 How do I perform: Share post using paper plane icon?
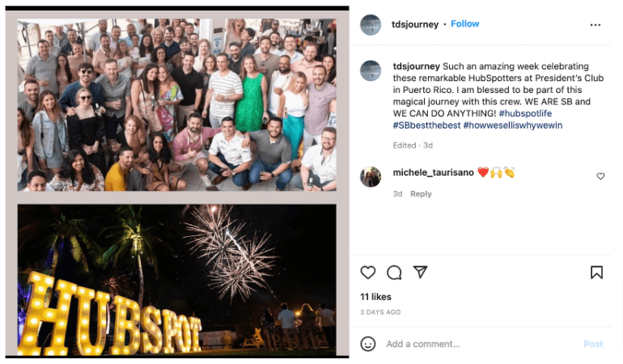coord(420,272)
